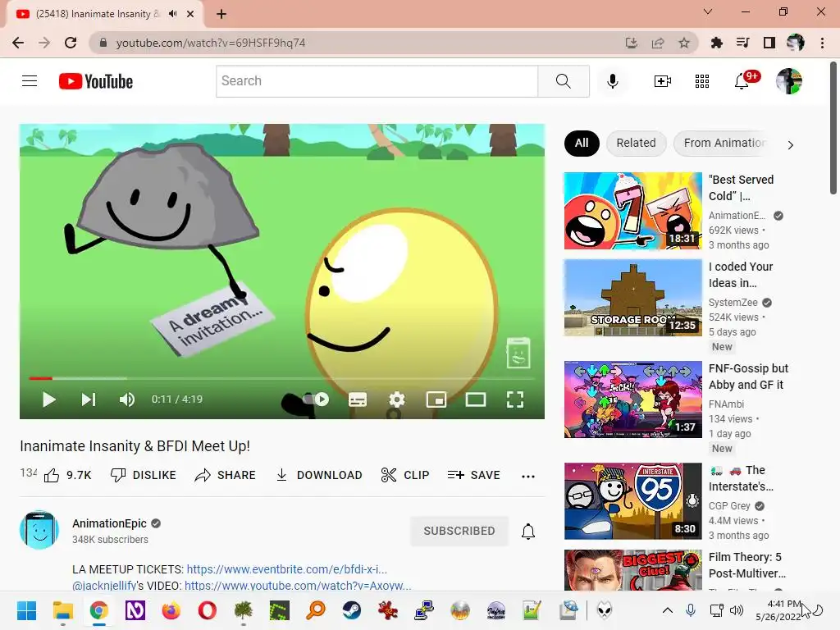Start voice search with microphone icon

click(612, 81)
